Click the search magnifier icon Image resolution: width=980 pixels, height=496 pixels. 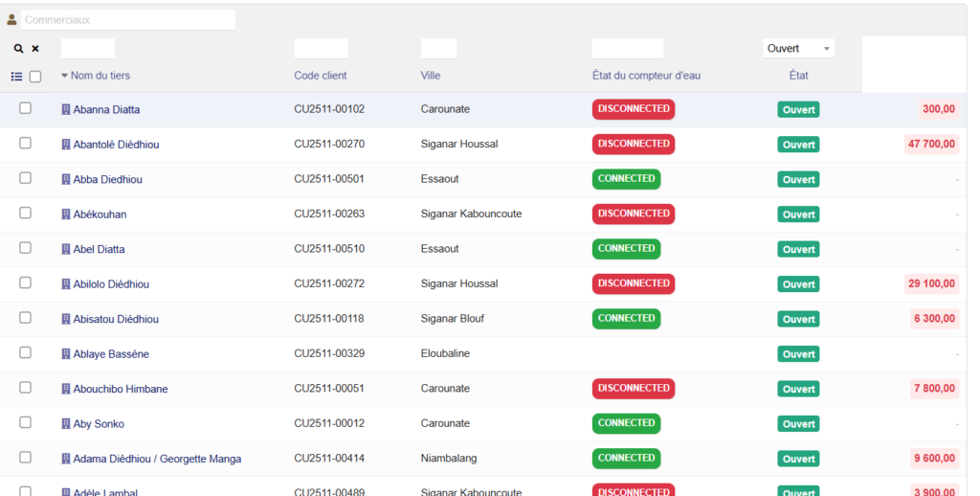click(x=18, y=49)
